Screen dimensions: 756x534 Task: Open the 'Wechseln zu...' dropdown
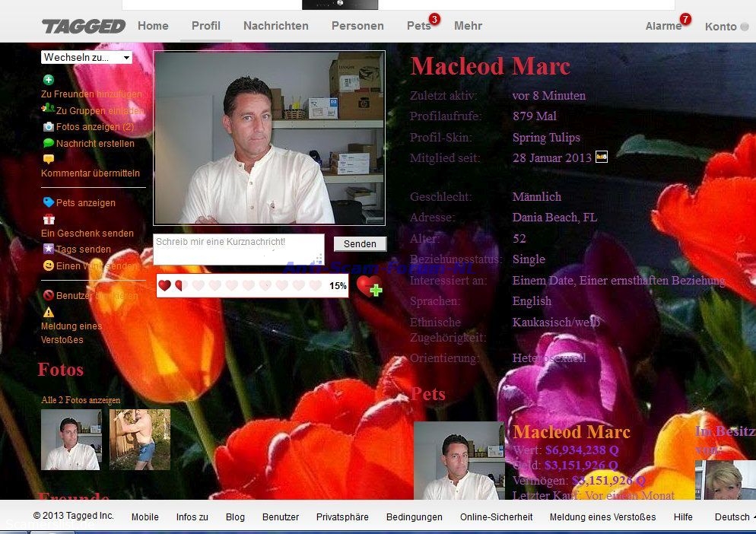pos(87,58)
